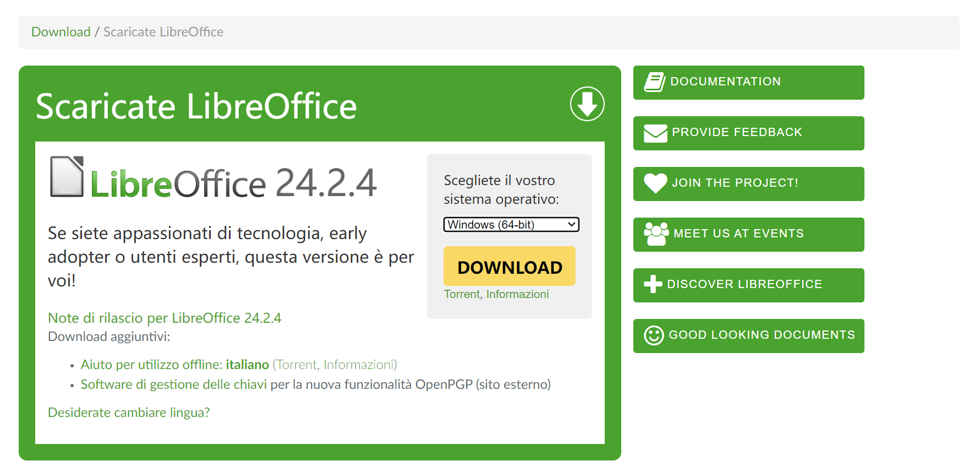980x466 pixels.
Task: Select the DOCUMENTATION sidebar item
Action: pyautogui.click(x=748, y=83)
